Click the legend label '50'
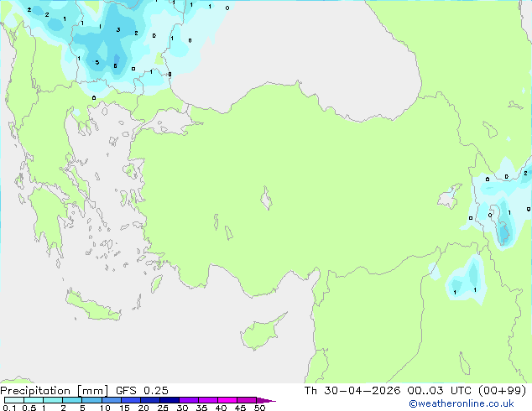532x411 pixels. coord(260,408)
